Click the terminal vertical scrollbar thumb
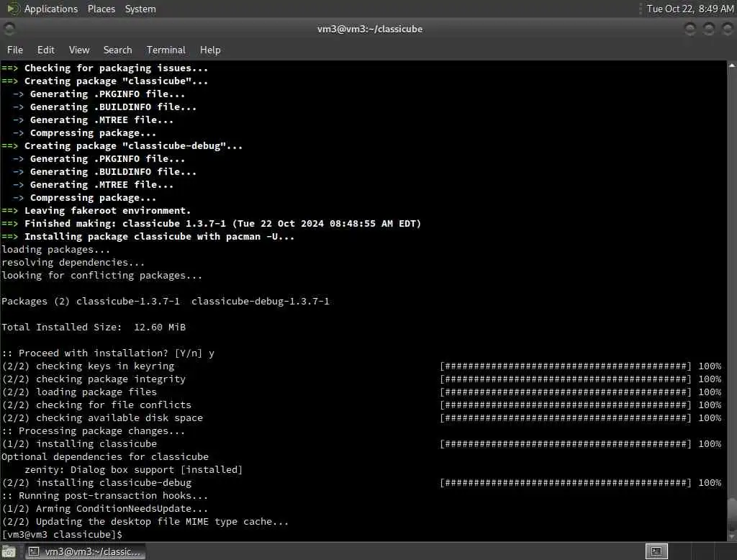737x560 pixels. [x=732, y=514]
